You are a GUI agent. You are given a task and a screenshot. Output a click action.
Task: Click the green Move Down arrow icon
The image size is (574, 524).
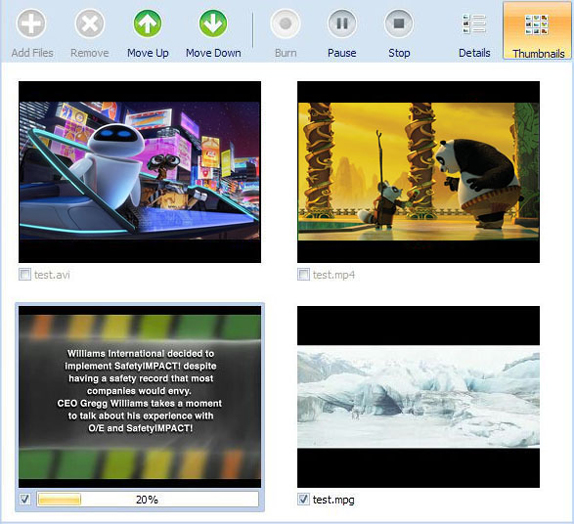213,24
